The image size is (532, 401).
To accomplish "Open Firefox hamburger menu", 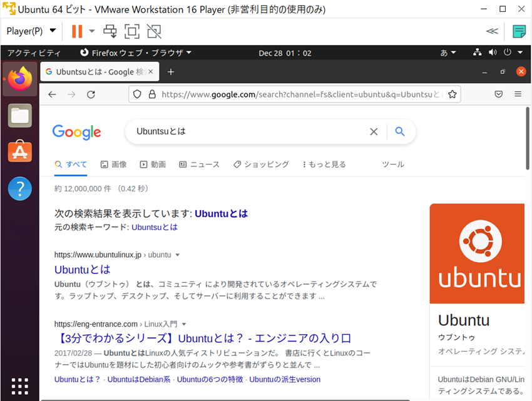I will coord(518,94).
